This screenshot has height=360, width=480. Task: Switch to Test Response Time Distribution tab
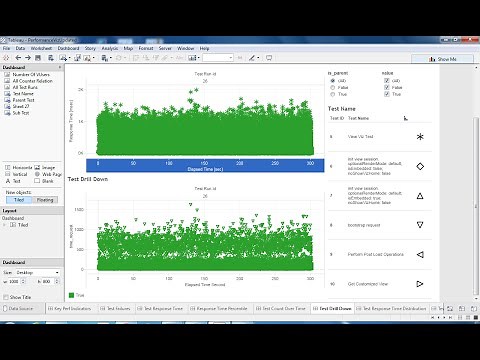click(x=391, y=308)
